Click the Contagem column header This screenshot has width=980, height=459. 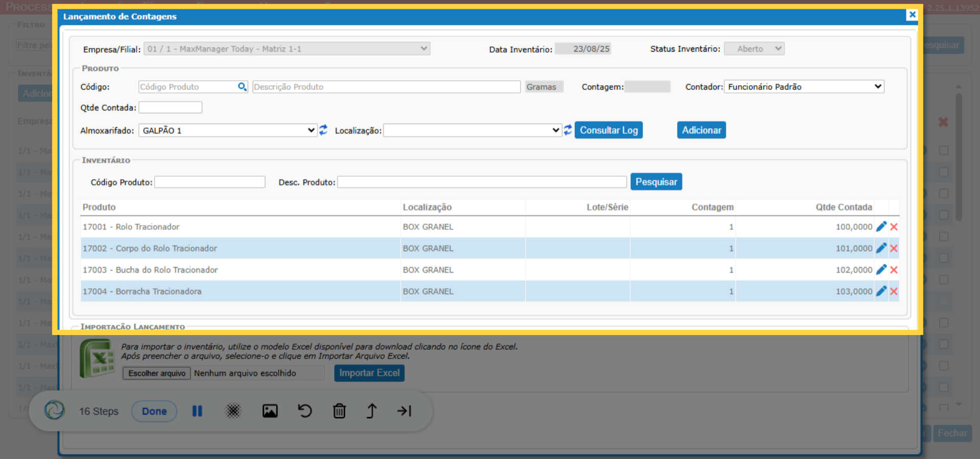[x=713, y=207]
